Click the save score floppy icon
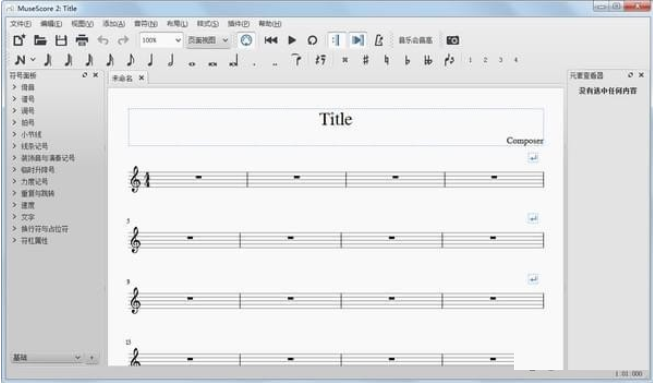The width and height of the screenshot is (653, 383). [61, 40]
